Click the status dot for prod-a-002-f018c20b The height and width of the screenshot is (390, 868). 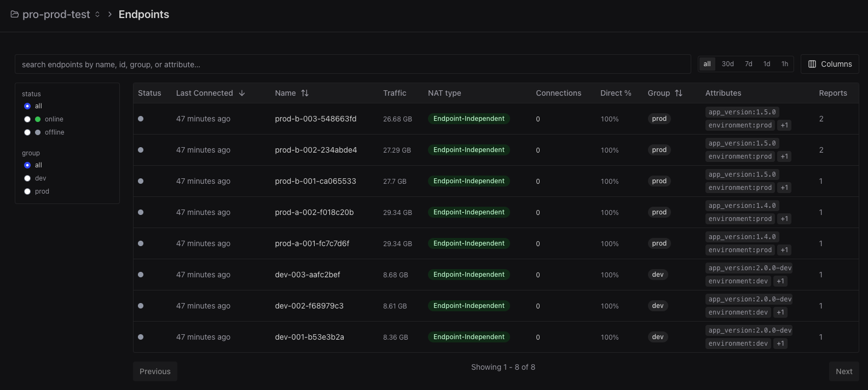click(x=141, y=212)
